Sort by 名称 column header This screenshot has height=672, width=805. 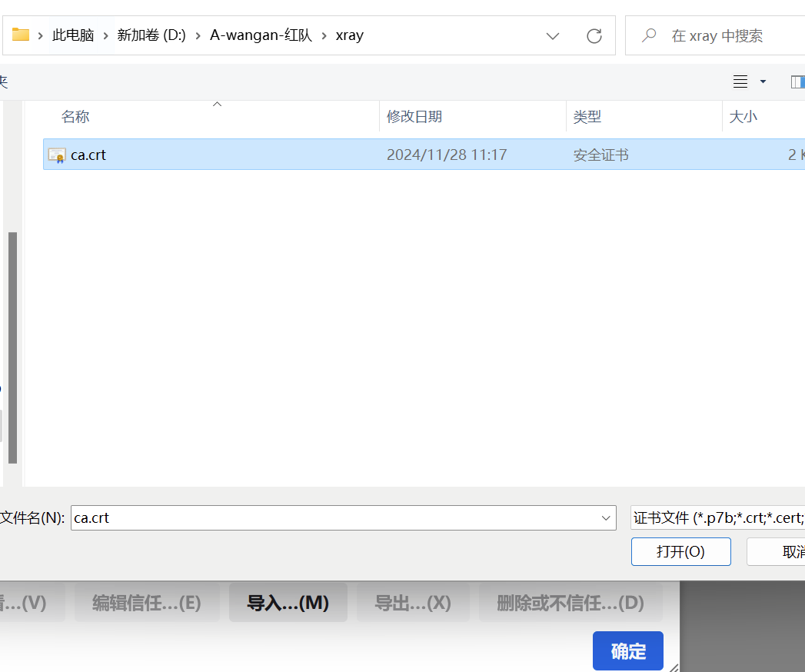(x=75, y=117)
